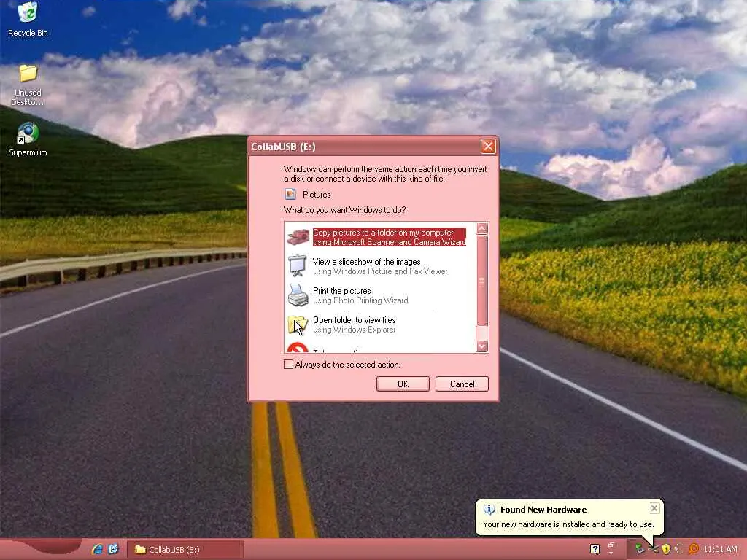The image size is (747, 560).
Task: Click the 11:01 AM taskbar clock
Action: pyautogui.click(x=720, y=549)
